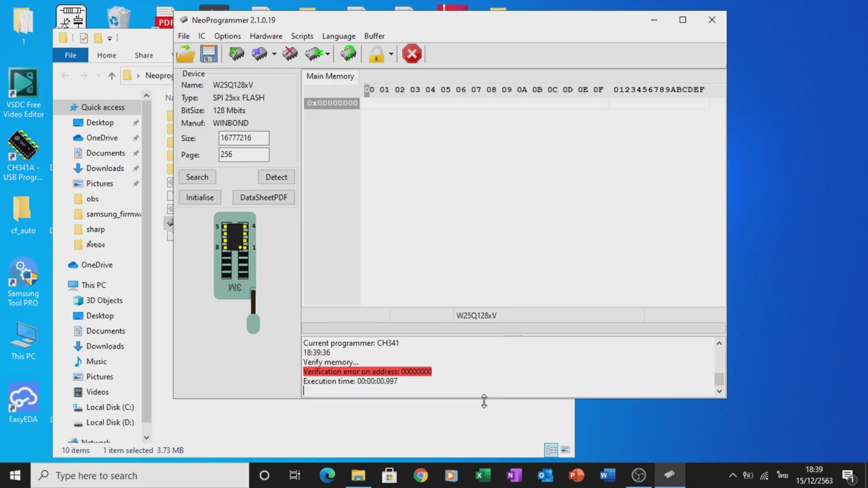Open Explorer quick access toolbar dropdown
This screenshot has width=868, height=488.
click(109, 39)
